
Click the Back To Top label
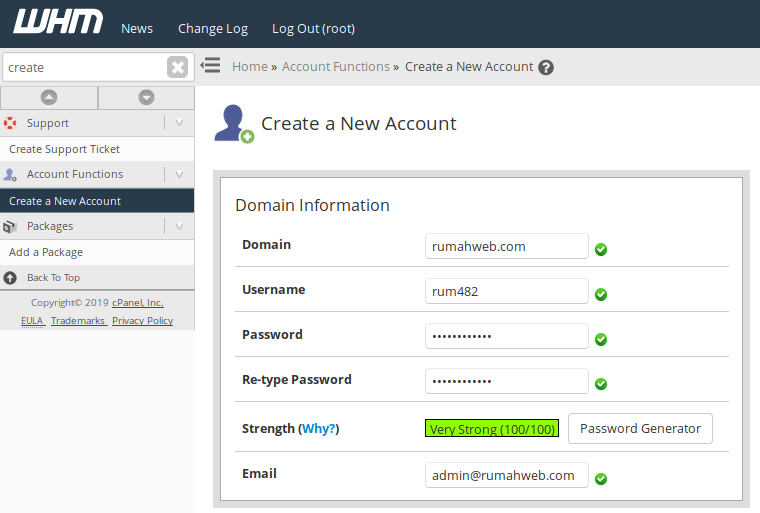click(53, 278)
